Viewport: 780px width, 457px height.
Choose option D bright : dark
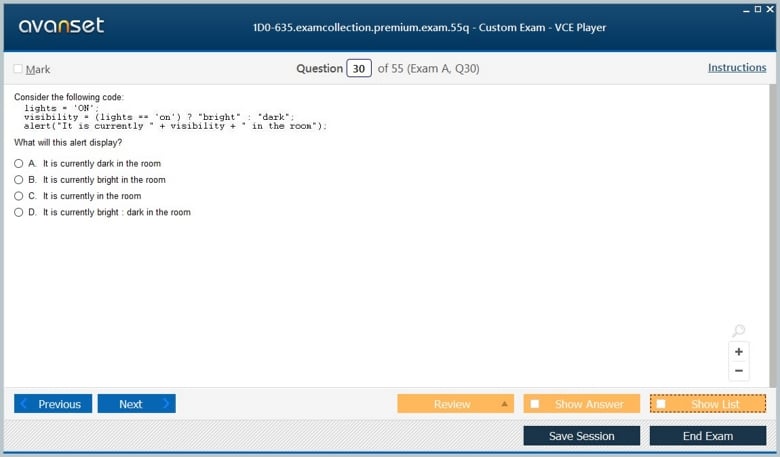click(18, 212)
